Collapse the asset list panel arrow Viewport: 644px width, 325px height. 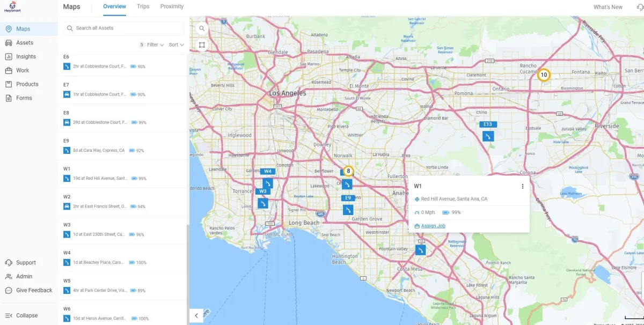pos(196,315)
